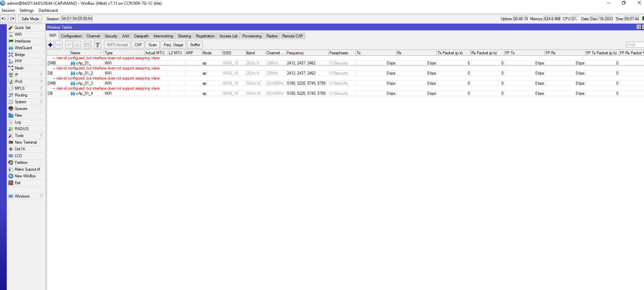The image size is (644, 290).
Task: Toggle the Safe Mode button
Action: coord(30,19)
